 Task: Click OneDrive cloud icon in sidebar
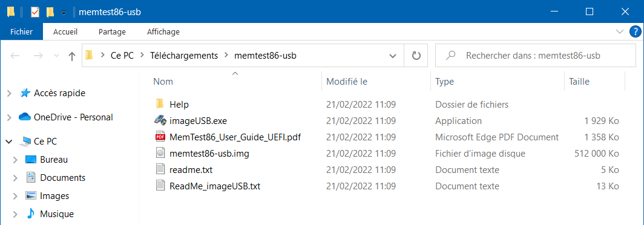25,117
